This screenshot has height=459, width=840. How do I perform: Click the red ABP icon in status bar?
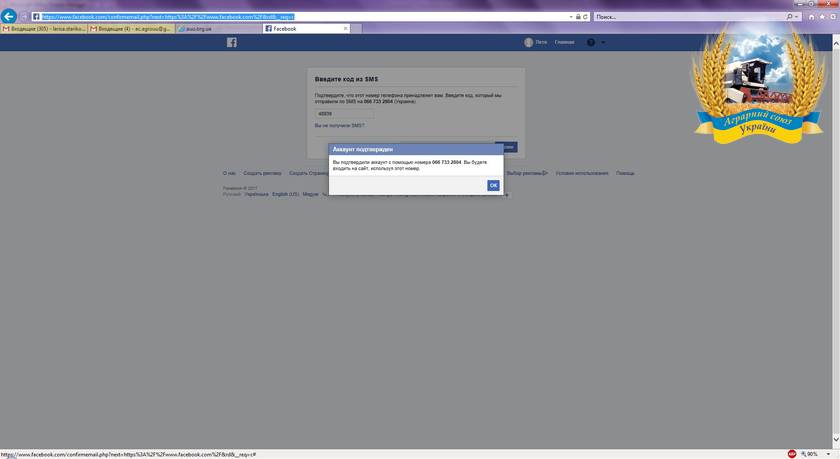[x=792, y=454]
